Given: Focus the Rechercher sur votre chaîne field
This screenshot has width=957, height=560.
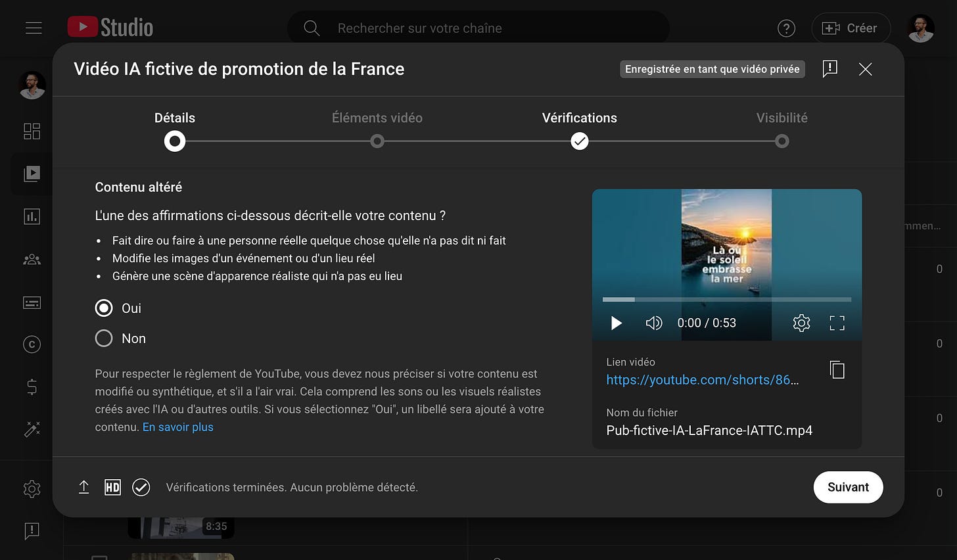Looking at the screenshot, I should click(478, 28).
